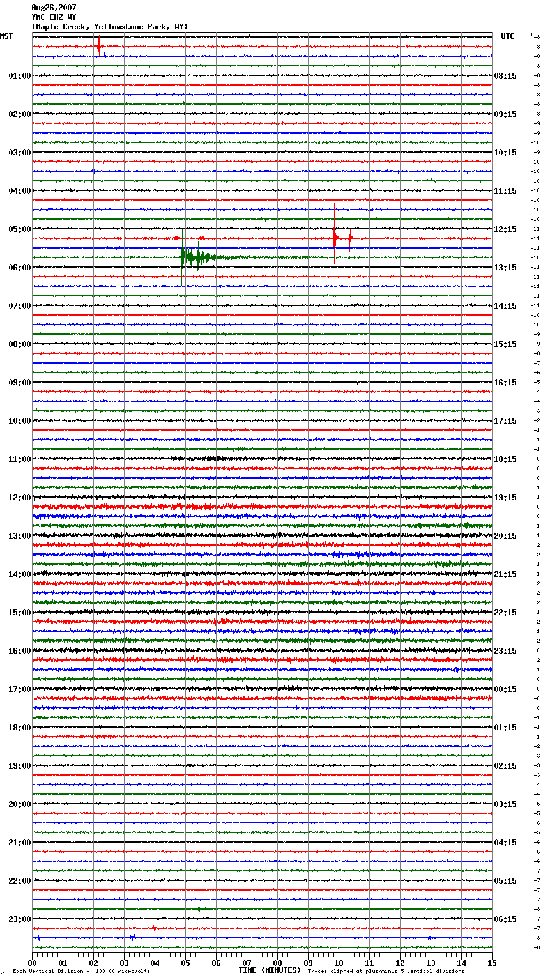This screenshot has height=980, width=543.
Task: Click the 09:15 UTC time label
Action: (505, 114)
